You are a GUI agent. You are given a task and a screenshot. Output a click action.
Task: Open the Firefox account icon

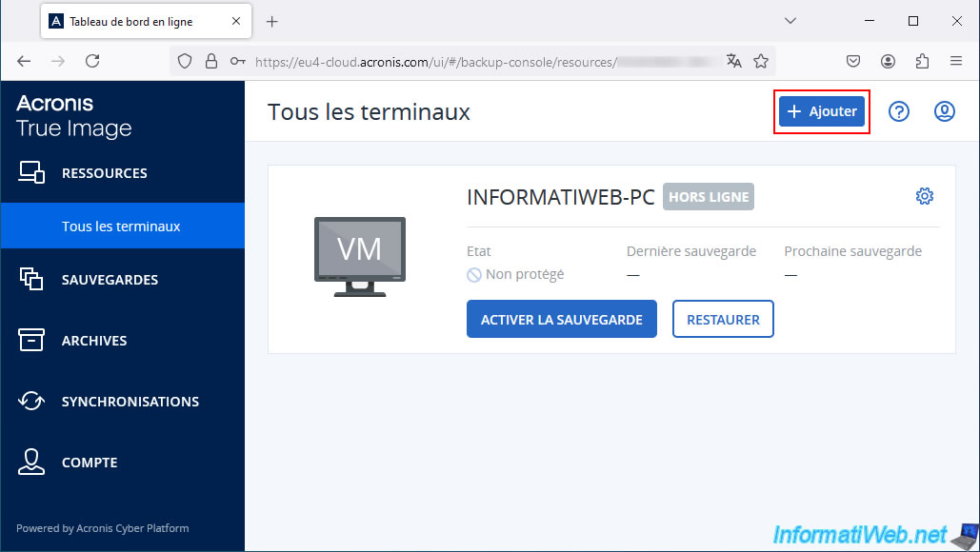click(888, 61)
